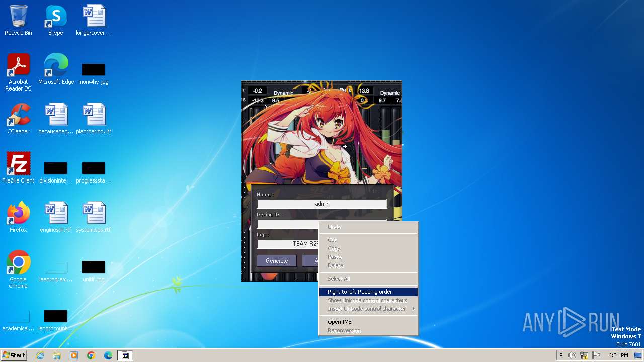Screen dimensions: 644x362
Task: Open CCleaner desktop shortcut
Action: click(x=18, y=119)
